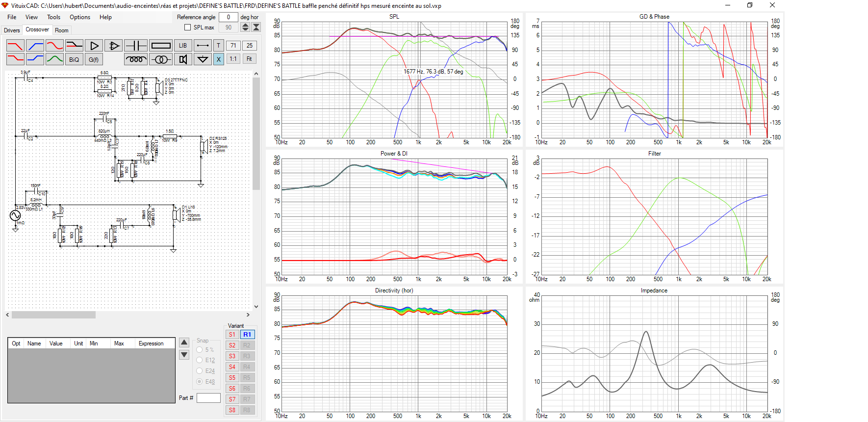Screen dimensions: 868x422
Task: Click the ground symbol icon
Action: coord(202,59)
